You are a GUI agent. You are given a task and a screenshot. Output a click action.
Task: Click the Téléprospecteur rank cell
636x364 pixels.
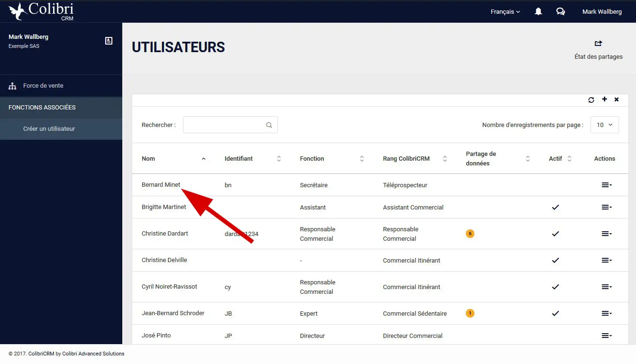[x=405, y=185]
